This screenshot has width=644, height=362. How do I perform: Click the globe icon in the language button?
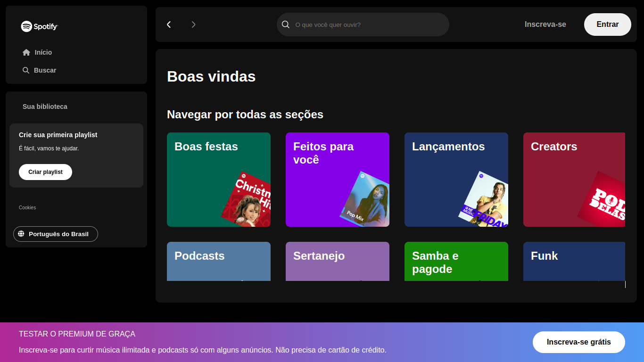point(21,234)
